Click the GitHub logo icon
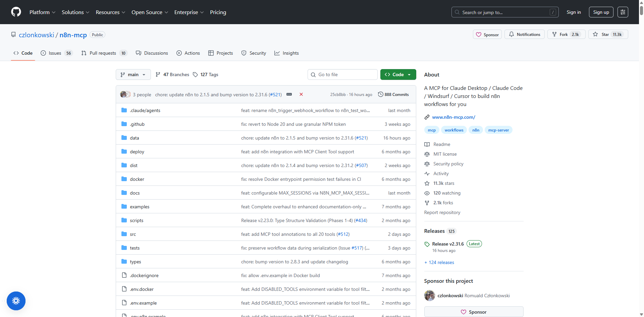The image size is (644, 317). point(16,12)
